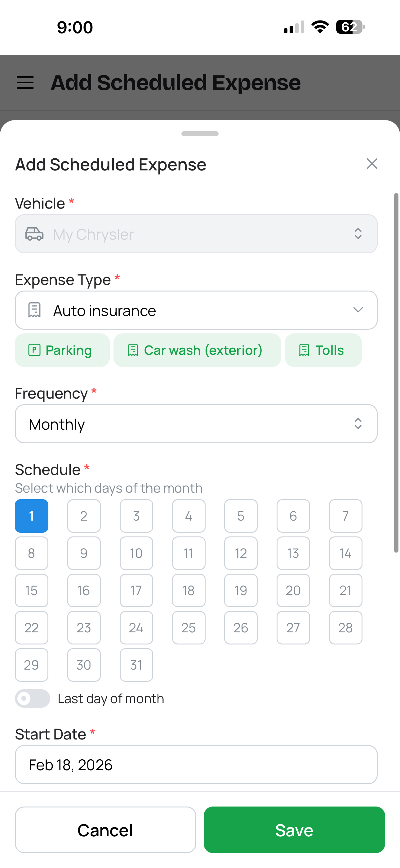Select day 31 in the schedule grid
400x868 pixels.
[136, 665]
